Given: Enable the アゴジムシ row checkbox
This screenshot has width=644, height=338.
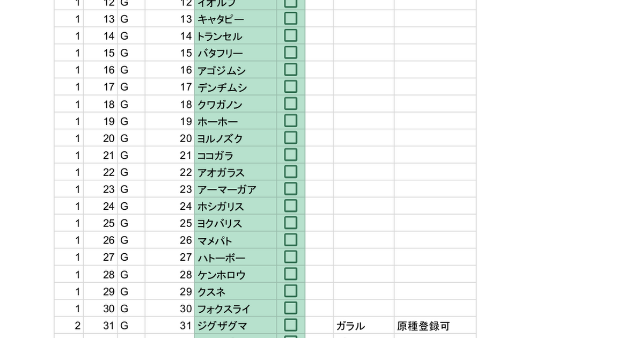Looking at the screenshot, I should [290, 70].
